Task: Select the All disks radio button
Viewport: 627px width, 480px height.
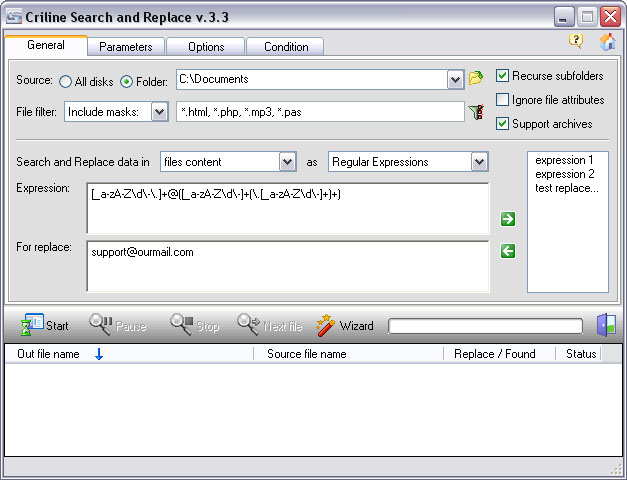Action: click(65, 82)
